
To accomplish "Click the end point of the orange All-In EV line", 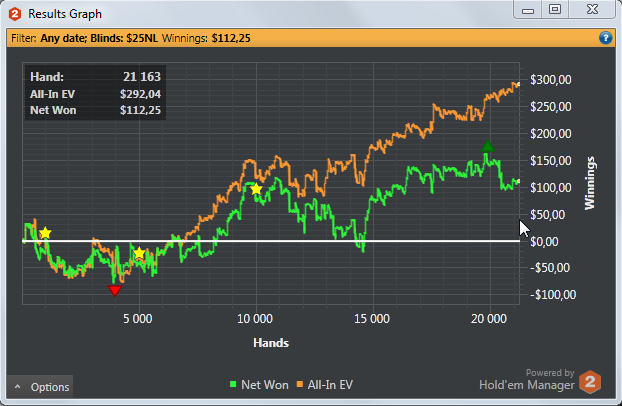I will click(x=518, y=84).
